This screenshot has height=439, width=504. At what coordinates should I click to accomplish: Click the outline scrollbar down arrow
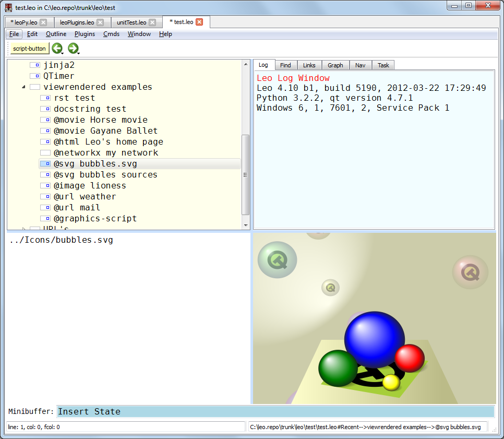(246, 225)
